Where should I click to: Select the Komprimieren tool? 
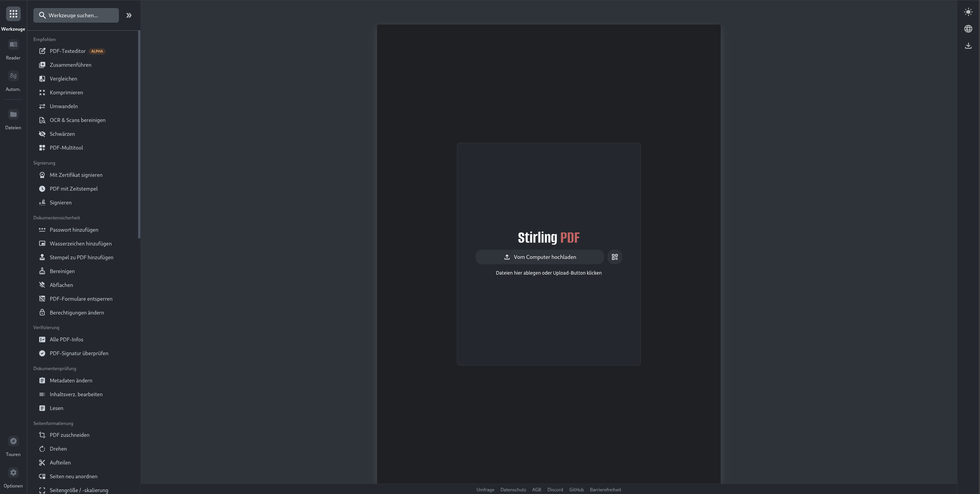pos(66,92)
